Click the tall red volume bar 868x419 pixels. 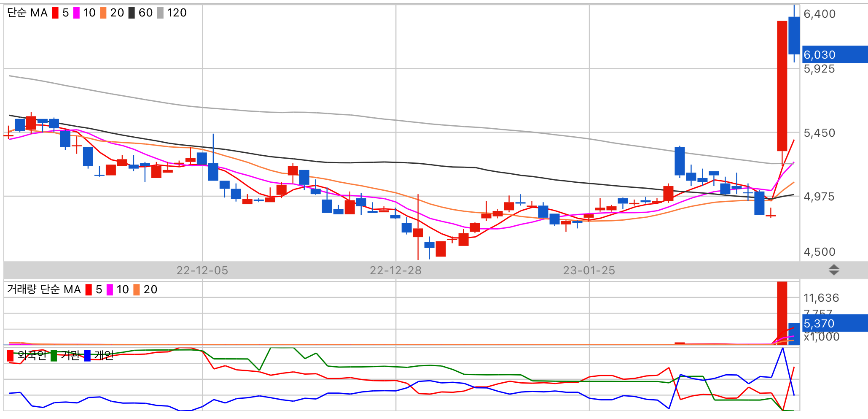click(x=782, y=313)
